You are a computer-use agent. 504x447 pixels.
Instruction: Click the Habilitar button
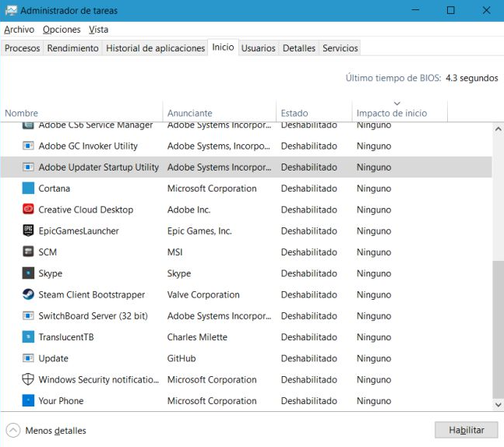[x=466, y=430]
